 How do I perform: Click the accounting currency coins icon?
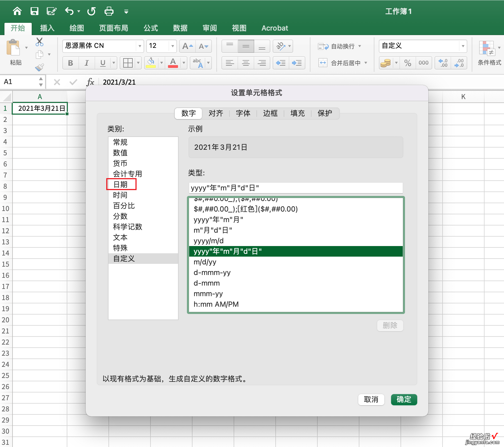(386, 63)
